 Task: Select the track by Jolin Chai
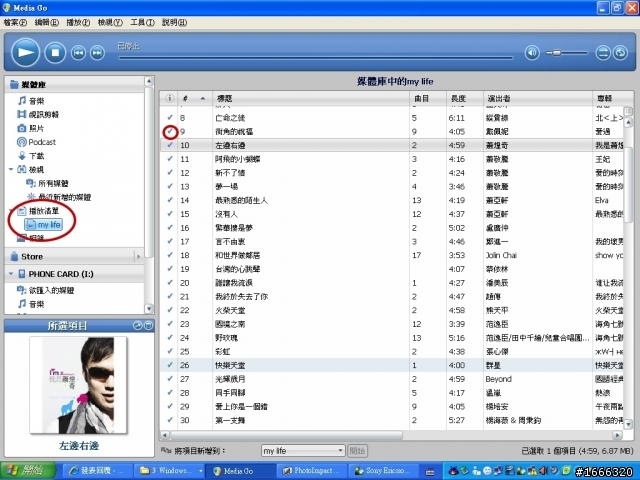click(x=392, y=255)
